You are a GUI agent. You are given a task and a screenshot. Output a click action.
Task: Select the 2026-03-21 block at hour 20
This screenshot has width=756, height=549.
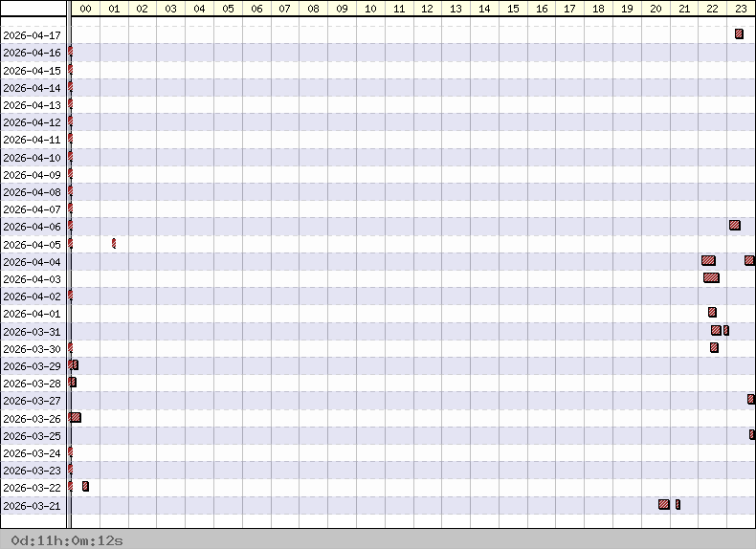point(664,504)
